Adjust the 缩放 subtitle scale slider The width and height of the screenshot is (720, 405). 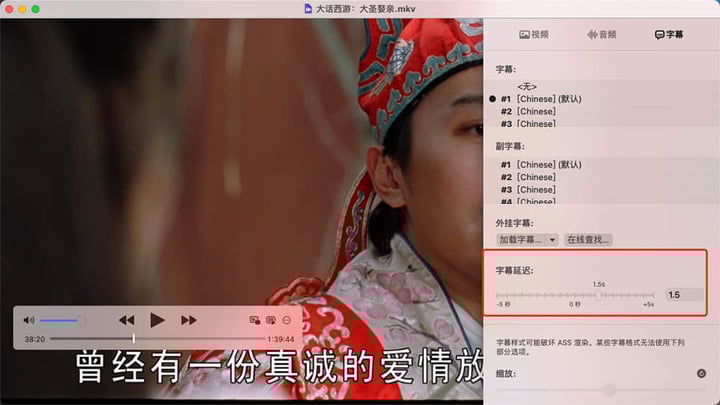[x=602, y=390]
